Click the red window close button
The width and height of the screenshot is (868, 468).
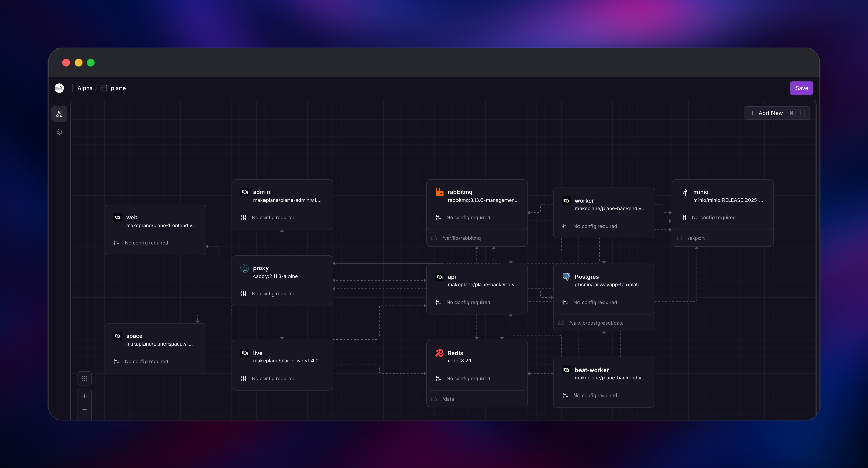(x=66, y=63)
